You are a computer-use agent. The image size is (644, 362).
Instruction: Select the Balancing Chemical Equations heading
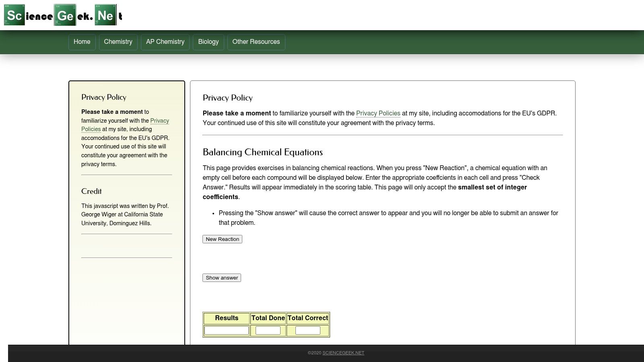(x=263, y=152)
